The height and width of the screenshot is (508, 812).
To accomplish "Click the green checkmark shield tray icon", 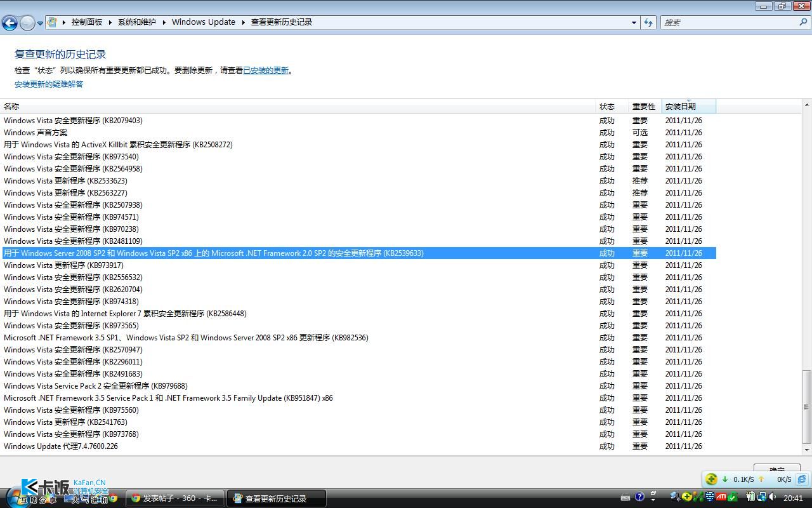I will coord(733,497).
